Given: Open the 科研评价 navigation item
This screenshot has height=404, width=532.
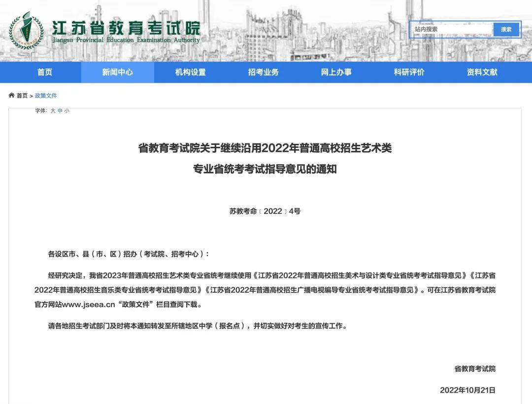Looking at the screenshot, I should coord(409,72).
